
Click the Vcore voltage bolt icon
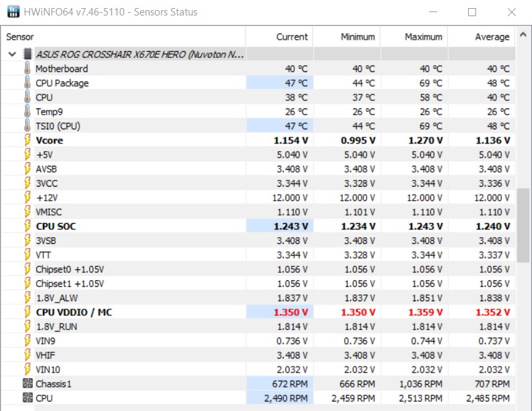[x=28, y=140]
